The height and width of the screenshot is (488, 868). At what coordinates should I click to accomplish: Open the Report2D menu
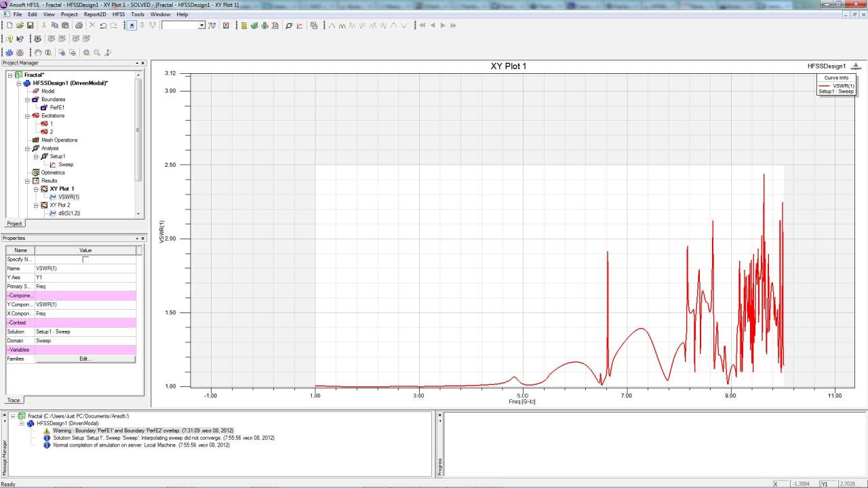click(x=94, y=14)
